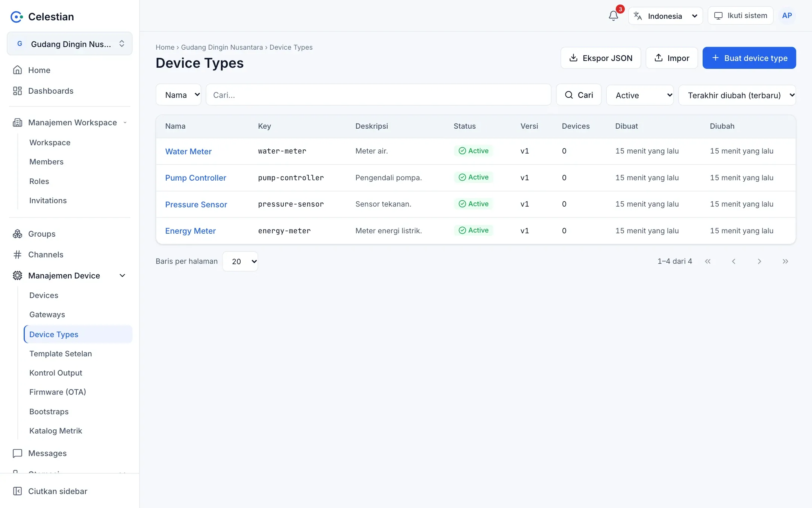Click the Cari search button
This screenshot has height=508, width=812.
tap(579, 95)
